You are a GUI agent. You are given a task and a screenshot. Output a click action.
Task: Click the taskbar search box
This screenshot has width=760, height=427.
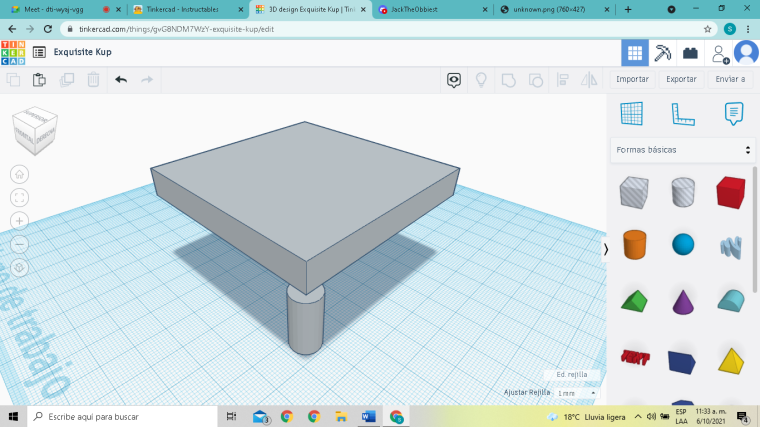tap(122, 416)
